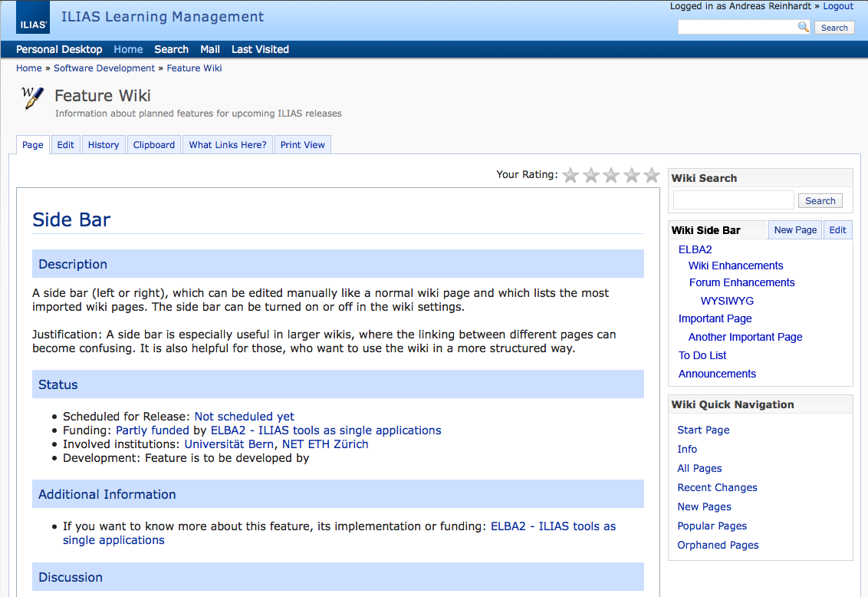Image resolution: width=868 pixels, height=597 pixels.
Task: Click the Mail menu item
Action: 209,48
